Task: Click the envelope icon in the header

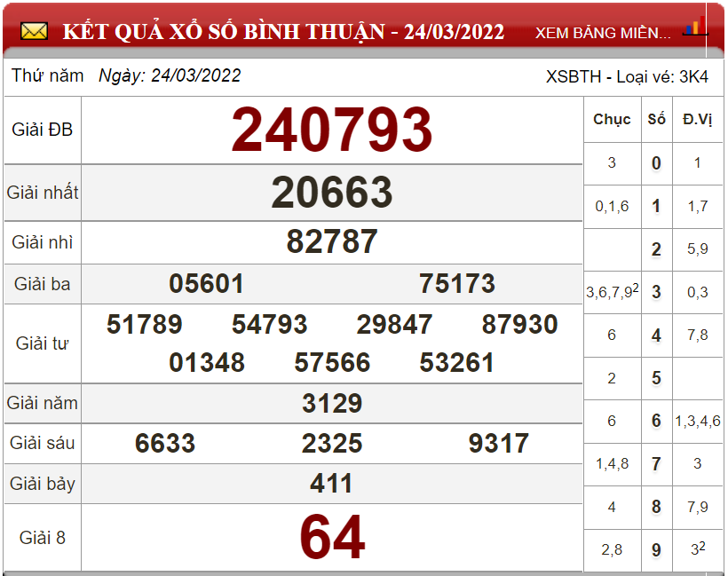Action: point(34,32)
